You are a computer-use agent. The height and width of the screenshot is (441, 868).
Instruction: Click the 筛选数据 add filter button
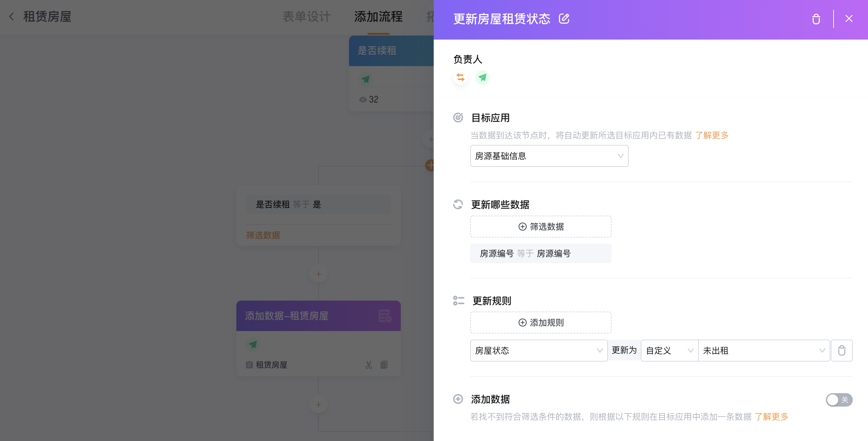[x=541, y=227]
